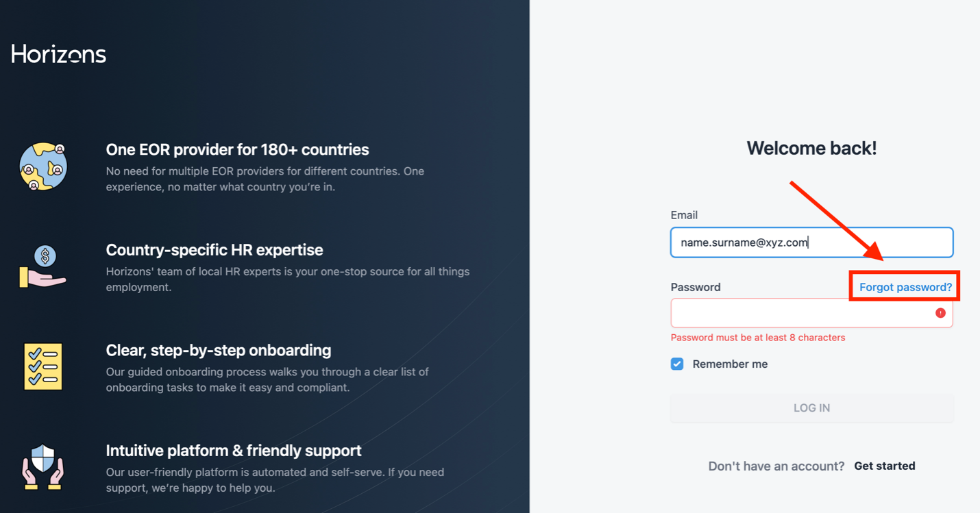Click the "Country-specific HR expertise" heading
This screenshot has height=513, width=980.
coord(215,250)
